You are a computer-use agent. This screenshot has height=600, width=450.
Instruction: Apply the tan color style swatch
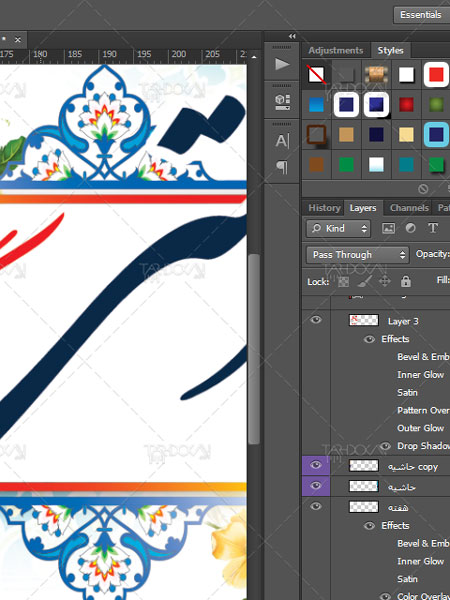(x=346, y=135)
